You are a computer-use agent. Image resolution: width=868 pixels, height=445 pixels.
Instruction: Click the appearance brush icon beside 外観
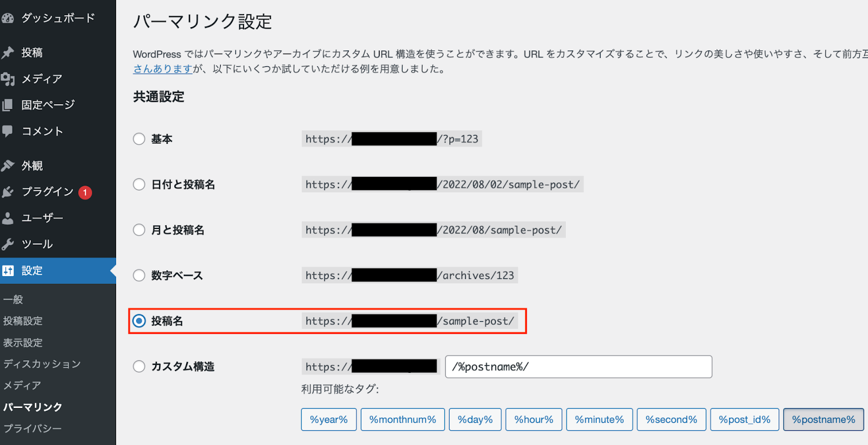[8, 166]
